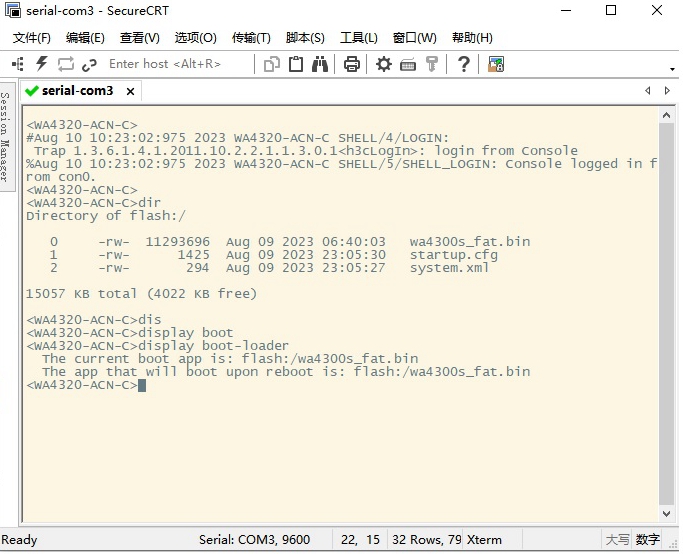Minimize the SecureCRT window
This screenshot has height=554, width=683.
coord(566,10)
